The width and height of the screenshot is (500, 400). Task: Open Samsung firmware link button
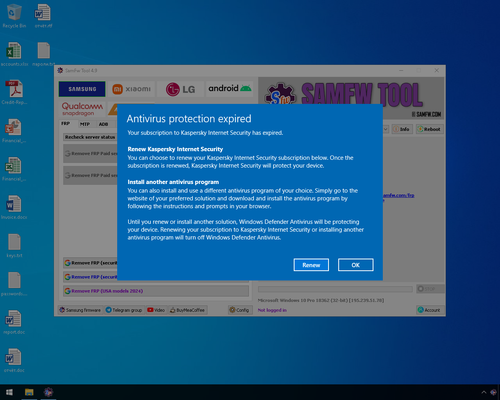pyautogui.click(x=80, y=310)
